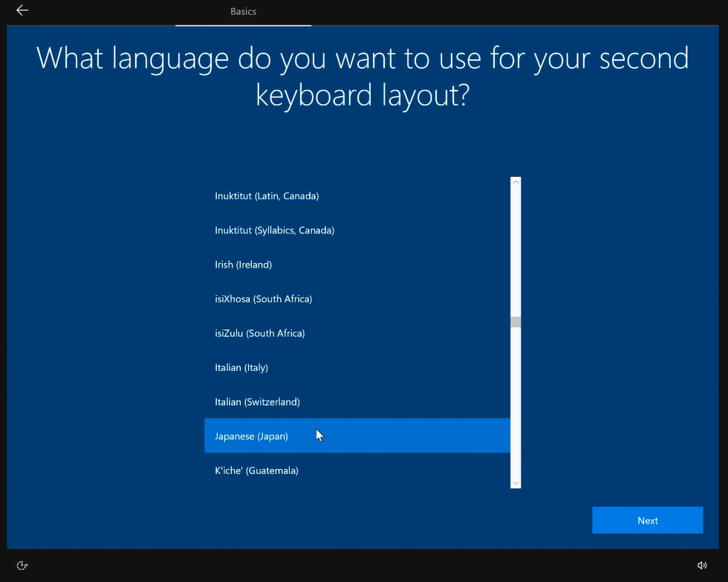Select Inuktitut (Latin, Canada) layout
Image resolution: width=728 pixels, height=582 pixels.
(267, 196)
